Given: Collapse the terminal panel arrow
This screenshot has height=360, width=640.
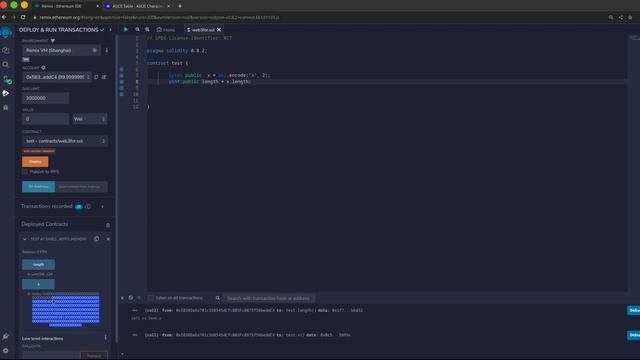Looking at the screenshot, I should 122,298.
